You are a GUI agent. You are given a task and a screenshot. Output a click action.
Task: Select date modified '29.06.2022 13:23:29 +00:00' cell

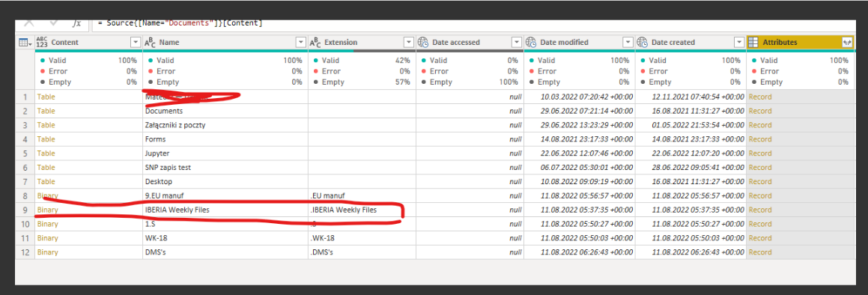pos(579,125)
